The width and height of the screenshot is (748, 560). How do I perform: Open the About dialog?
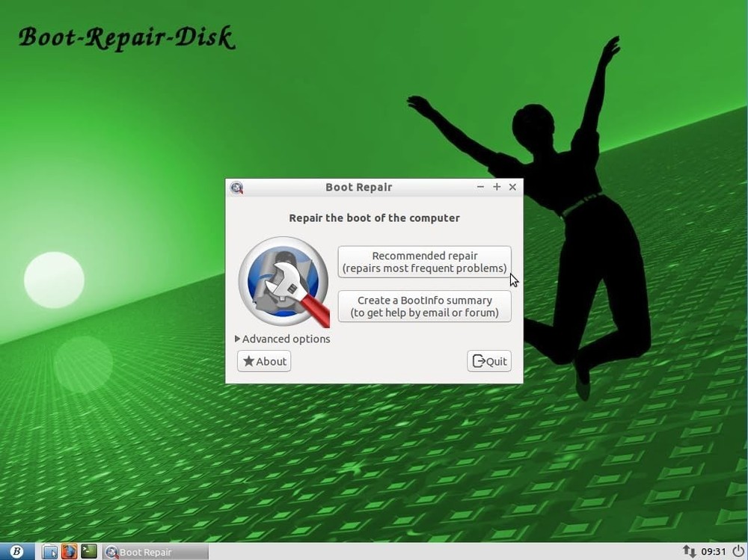263,361
